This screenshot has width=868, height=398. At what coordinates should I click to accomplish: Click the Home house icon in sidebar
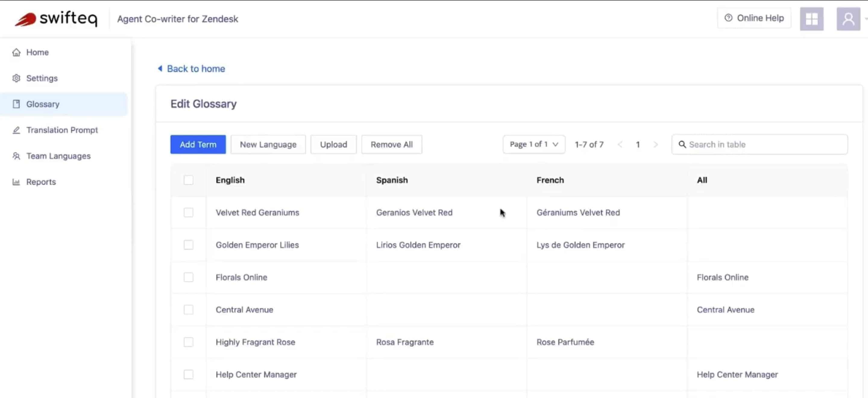(16, 52)
